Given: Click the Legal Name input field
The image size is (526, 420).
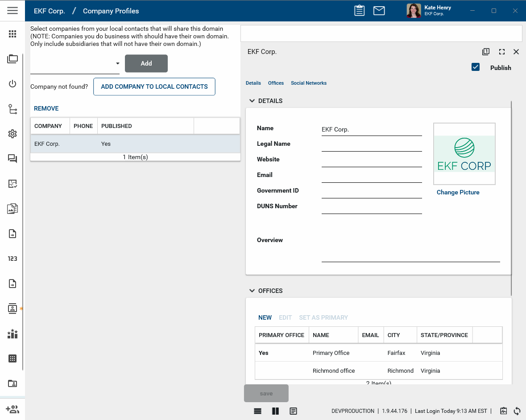Looking at the screenshot, I should point(371,145).
